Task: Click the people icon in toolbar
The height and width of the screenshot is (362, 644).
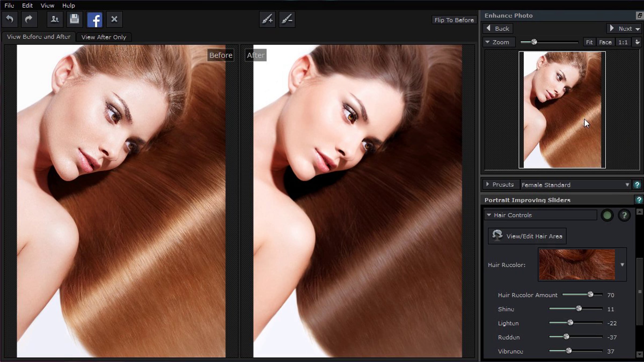Action: point(55,19)
